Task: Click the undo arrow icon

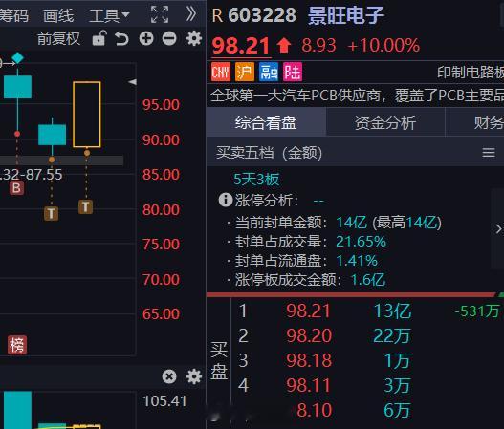Action: point(121,39)
